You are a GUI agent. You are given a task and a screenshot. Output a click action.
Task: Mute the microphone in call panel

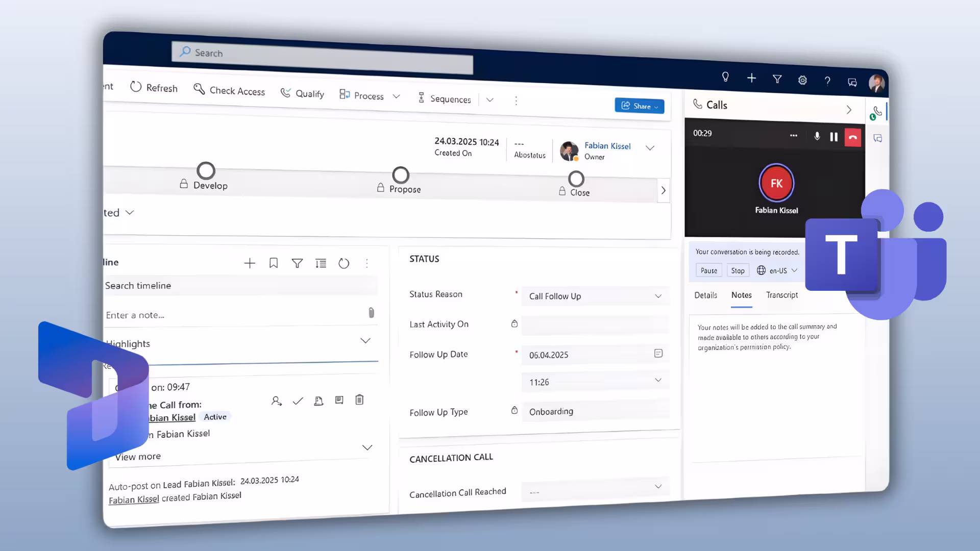(817, 136)
